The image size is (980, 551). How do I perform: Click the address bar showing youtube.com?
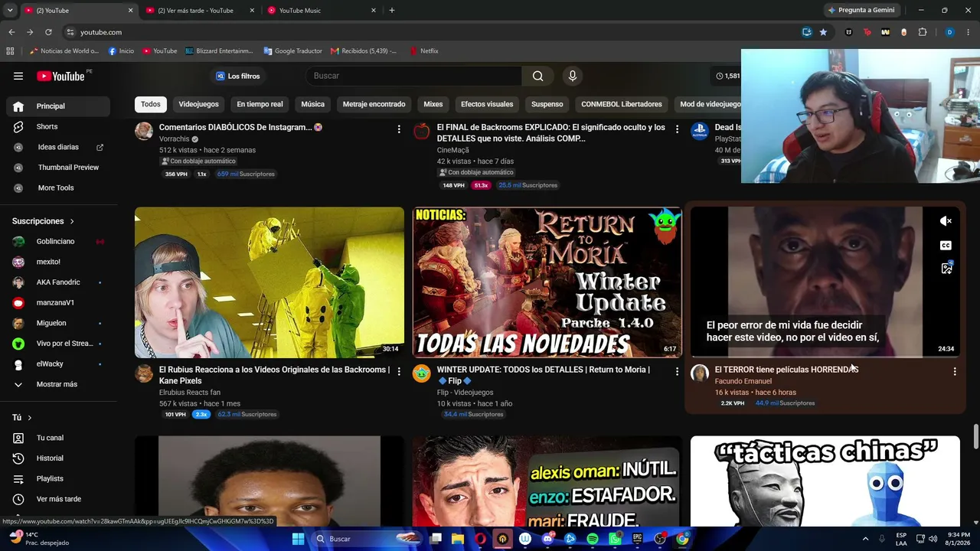pos(429,32)
